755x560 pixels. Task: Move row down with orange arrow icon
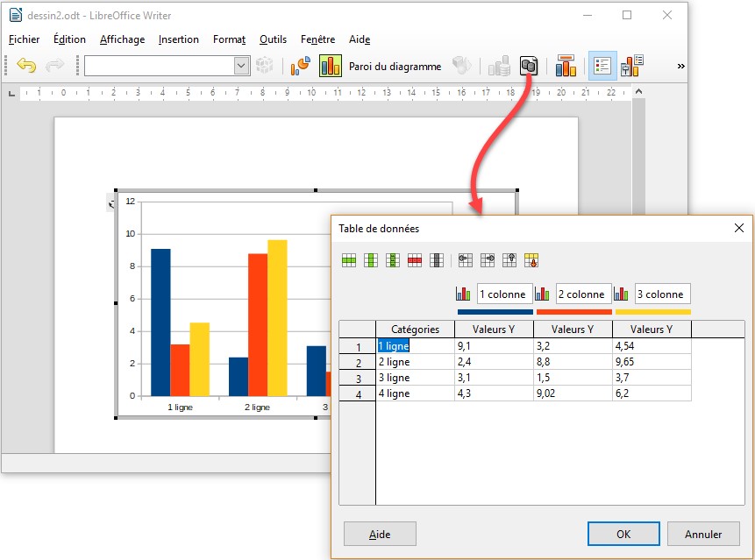coord(531,260)
